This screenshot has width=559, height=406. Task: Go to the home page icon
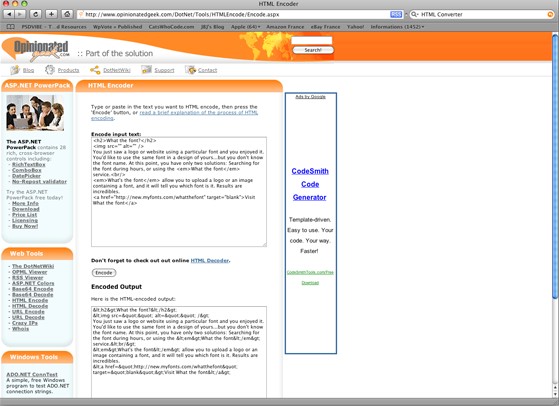point(67,14)
